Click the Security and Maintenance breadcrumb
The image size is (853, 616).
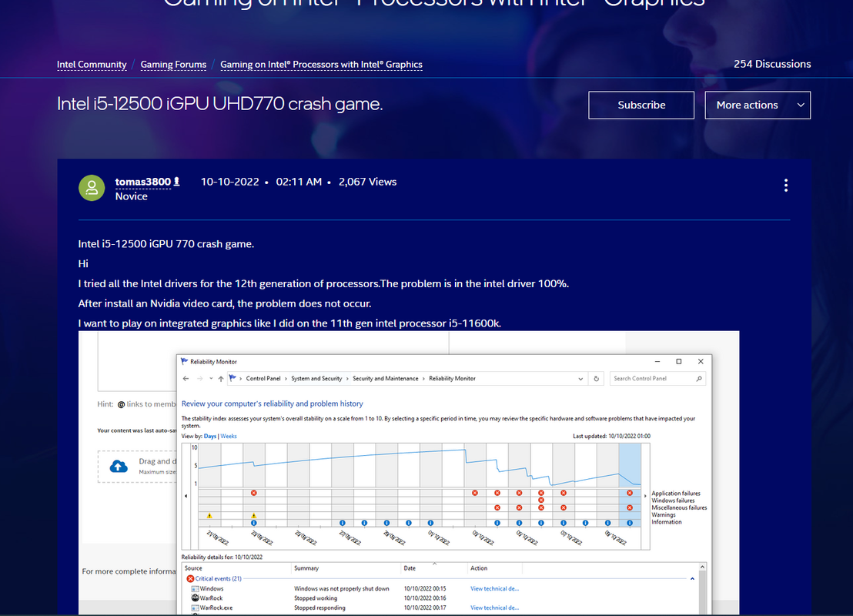(386, 379)
